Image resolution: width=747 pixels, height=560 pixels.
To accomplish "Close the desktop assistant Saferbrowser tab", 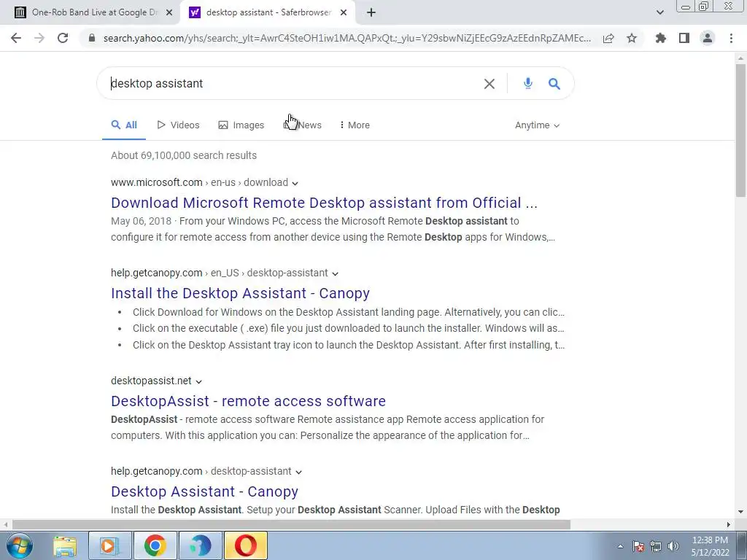I will click(344, 13).
